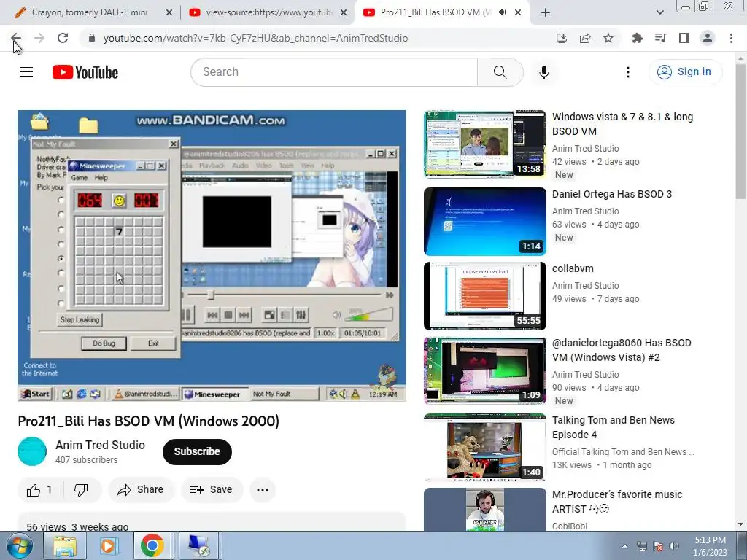This screenshot has height=560, width=747.
Task: Click the page vertical scrollbar thumb
Action: pyautogui.click(x=740, y=133)
